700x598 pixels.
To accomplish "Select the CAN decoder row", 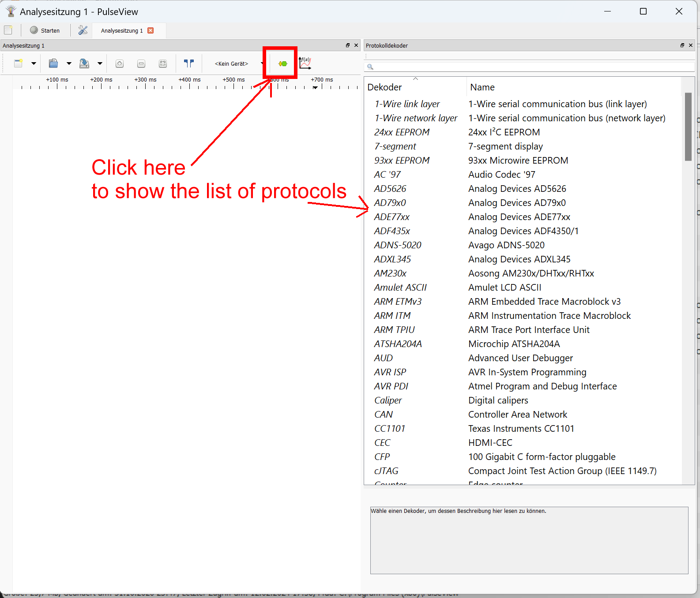I will pyautogui.click(x=523, y=415).
